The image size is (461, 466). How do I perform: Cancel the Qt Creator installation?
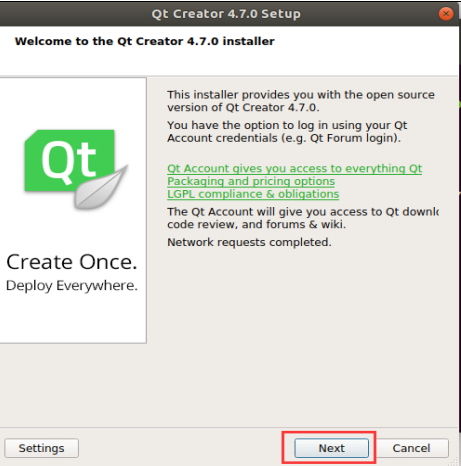point(411,448)
